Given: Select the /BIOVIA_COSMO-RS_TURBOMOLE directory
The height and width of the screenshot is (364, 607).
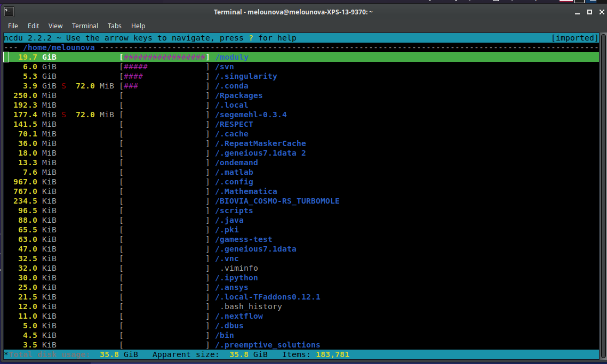Looking at the screenshot, I should coord(277,201).
